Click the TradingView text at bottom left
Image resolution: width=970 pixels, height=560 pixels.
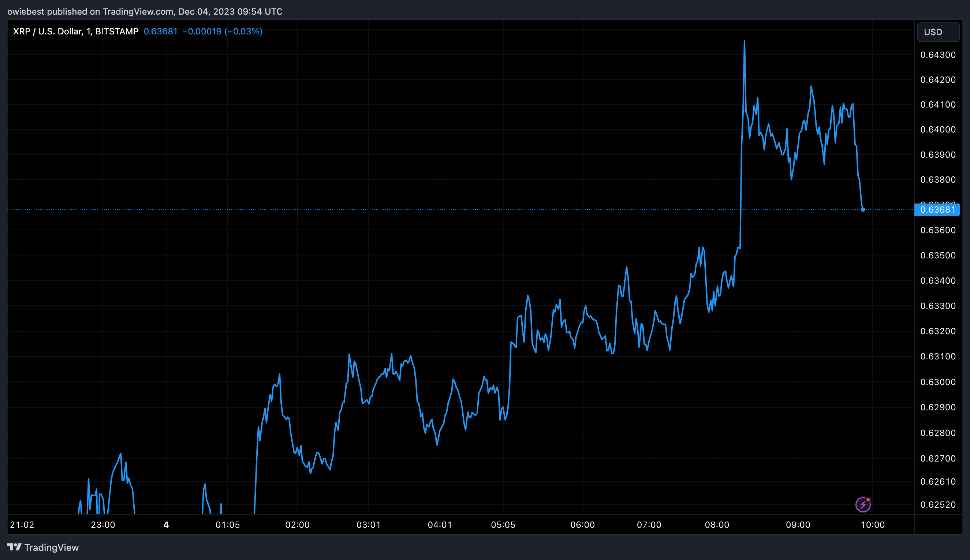coord(51,547)
